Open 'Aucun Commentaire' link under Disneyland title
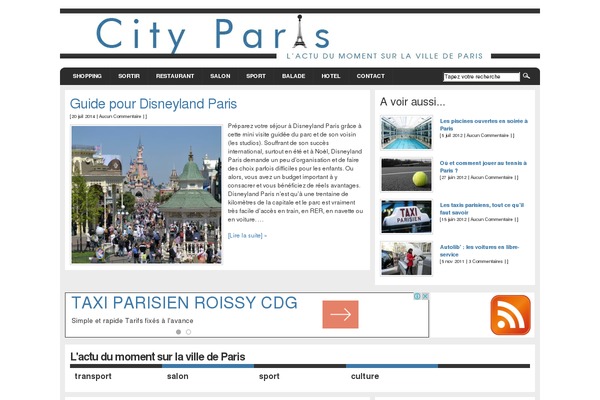The image size is (600, 400). [x=120, y=116]
